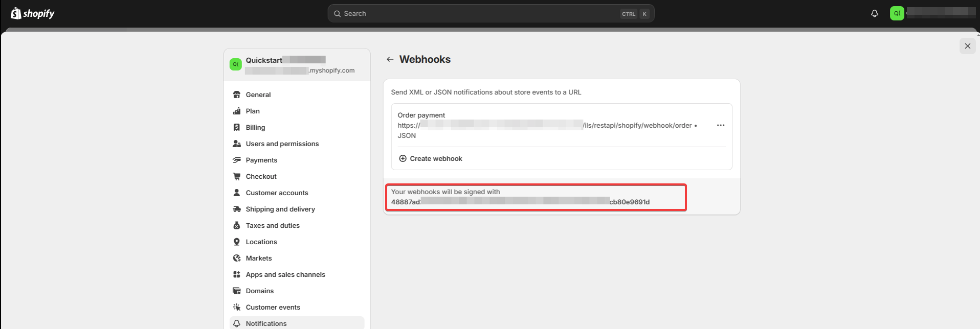Close the settings panel with X
Viewport: 980px width, 329px height.
967,46
